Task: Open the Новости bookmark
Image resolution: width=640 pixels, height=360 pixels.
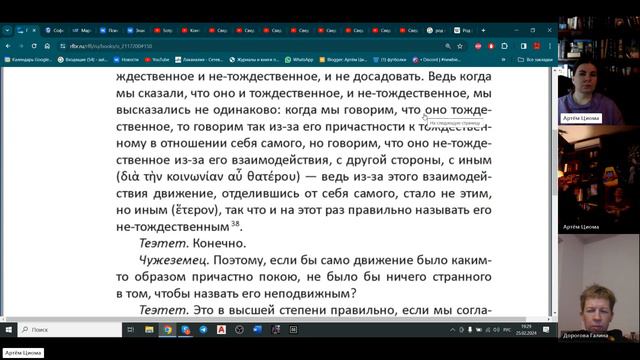Action: coord(126,60)
